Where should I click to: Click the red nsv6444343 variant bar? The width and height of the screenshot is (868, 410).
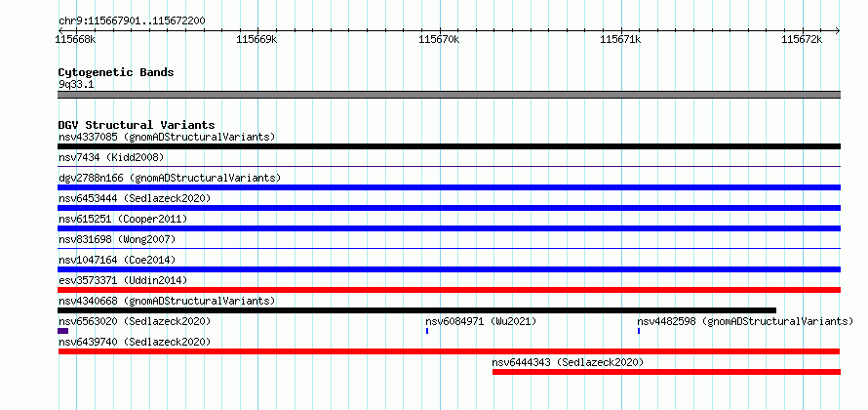[x=666, y=372]
